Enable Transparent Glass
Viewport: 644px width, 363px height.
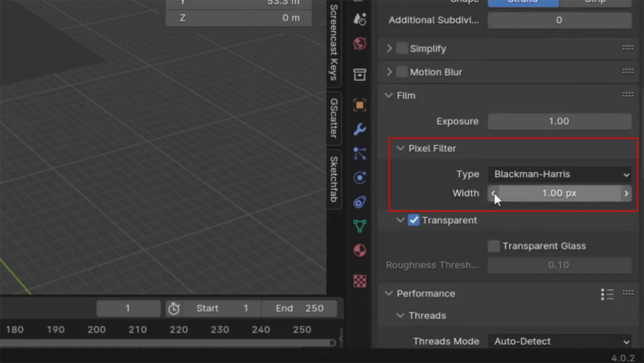click(493, 246)
